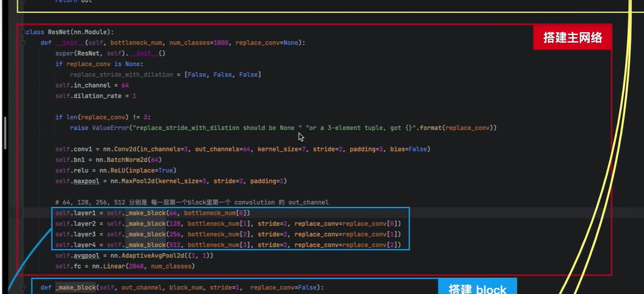644x294 pixels.
Task: Click the self.layer4 _make_block line
Action: click(228, 245)
